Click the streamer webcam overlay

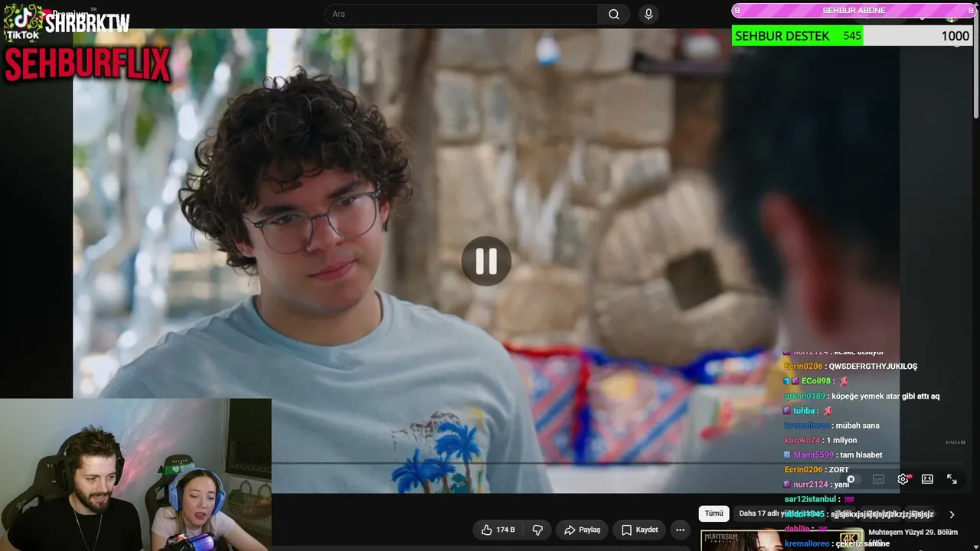pos(136,474)
